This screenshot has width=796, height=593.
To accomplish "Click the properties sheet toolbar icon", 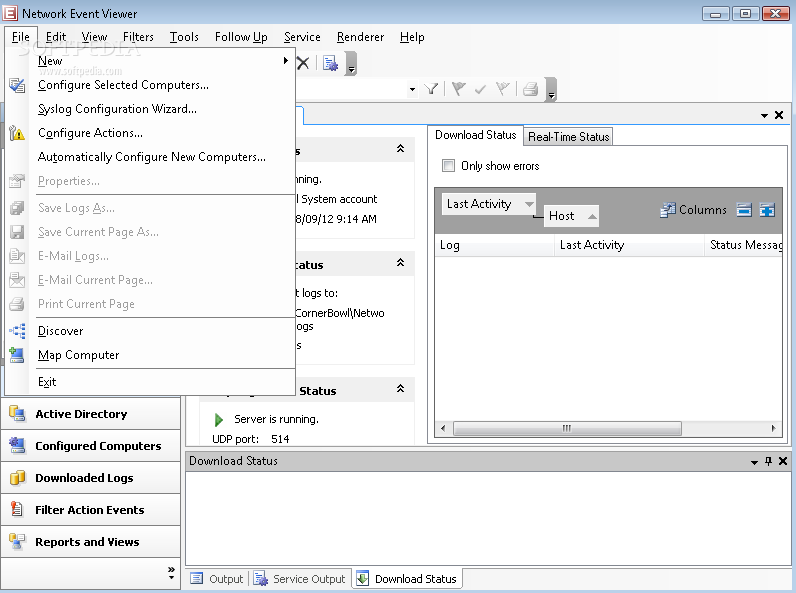I will [x=330, y=63].
